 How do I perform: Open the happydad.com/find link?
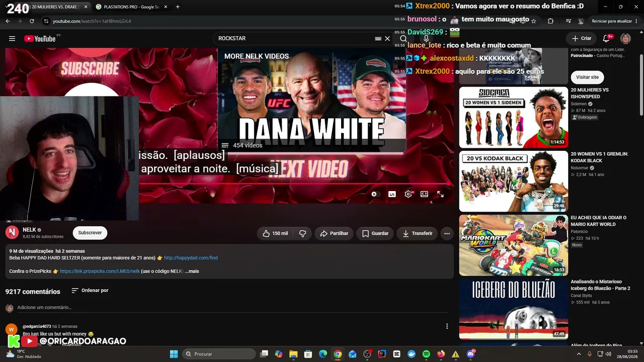[191, 258]
